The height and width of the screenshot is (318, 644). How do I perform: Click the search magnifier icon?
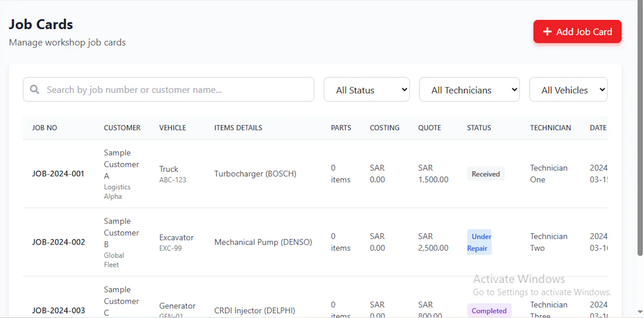[x=35, y=89]
